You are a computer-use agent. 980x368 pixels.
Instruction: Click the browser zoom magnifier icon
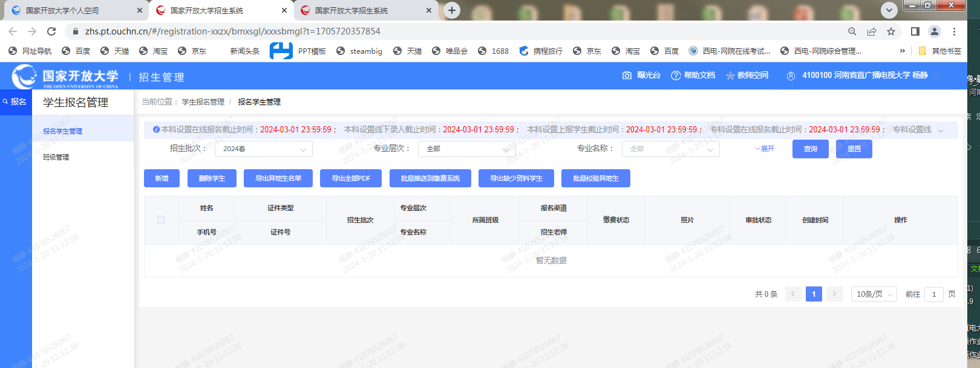[x=852, y=31]
